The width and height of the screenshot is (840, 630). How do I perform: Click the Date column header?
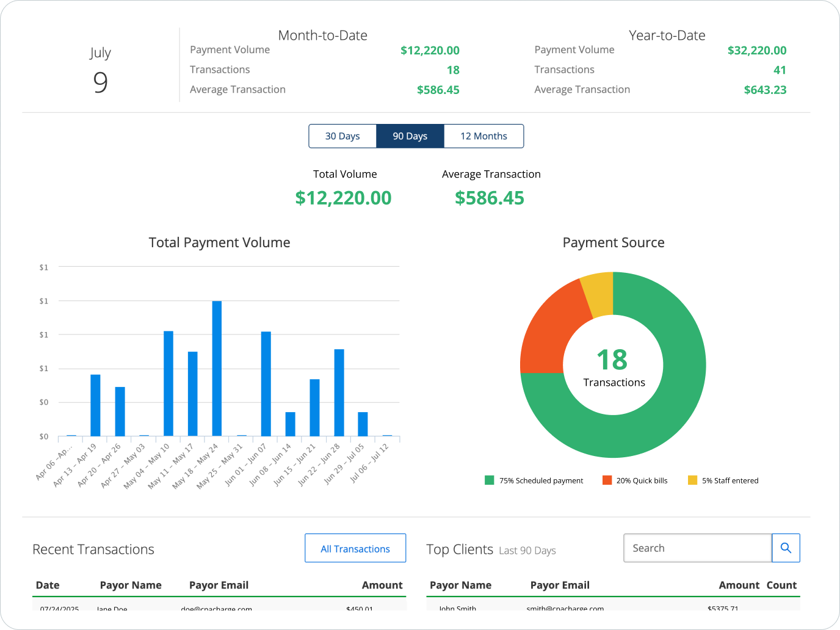click(48, 585)
